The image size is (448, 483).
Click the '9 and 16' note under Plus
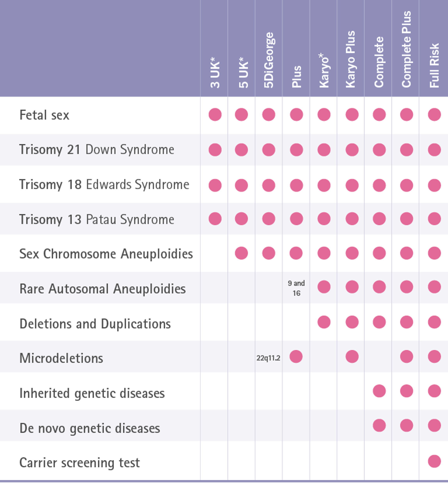(296, 288)
